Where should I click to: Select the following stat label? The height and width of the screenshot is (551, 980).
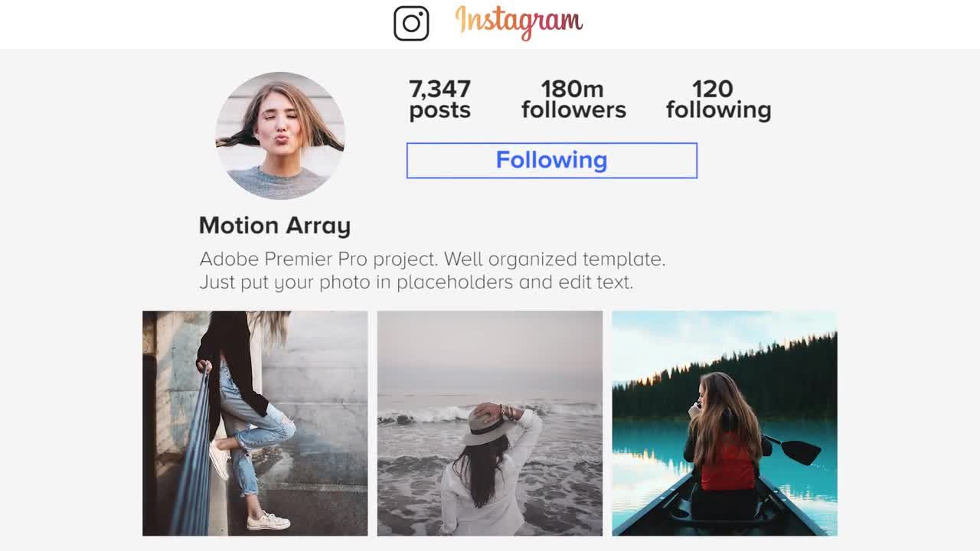click(x=718, y=110)
